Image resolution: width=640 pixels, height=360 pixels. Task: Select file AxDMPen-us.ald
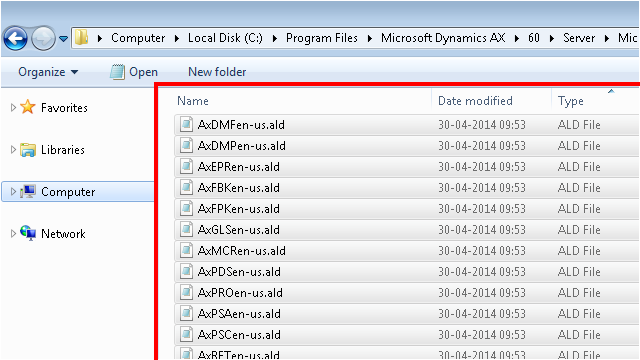(x=241, y=146)
